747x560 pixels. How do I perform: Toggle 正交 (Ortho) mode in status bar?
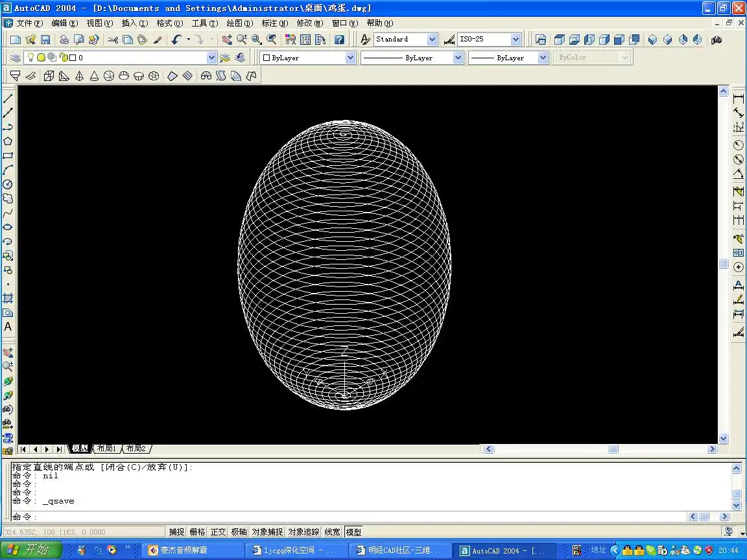coord(218,532)
